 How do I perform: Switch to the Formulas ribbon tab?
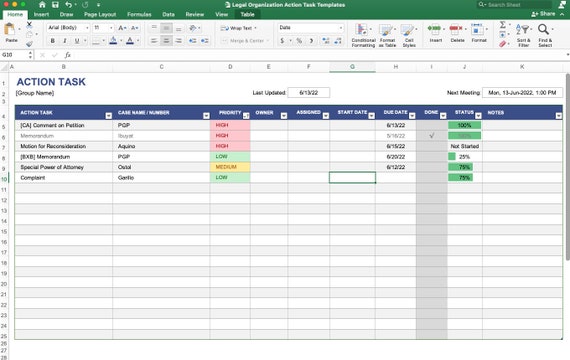tap(139, 15)
